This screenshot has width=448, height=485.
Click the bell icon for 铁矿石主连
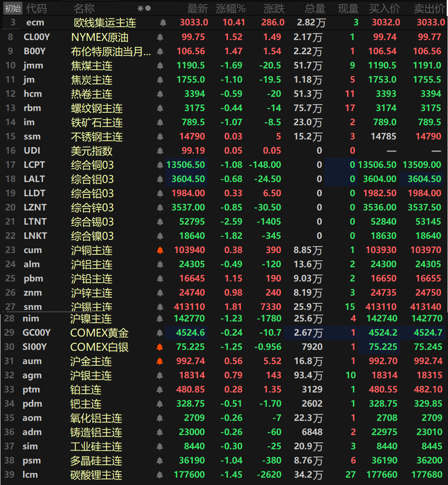[x=160, y=123]
